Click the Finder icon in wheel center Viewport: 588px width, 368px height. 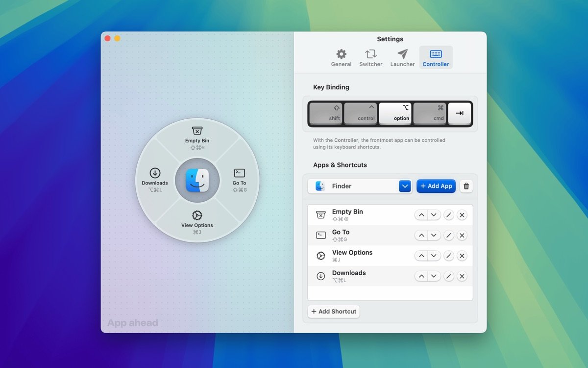click(x=197, y=180)
